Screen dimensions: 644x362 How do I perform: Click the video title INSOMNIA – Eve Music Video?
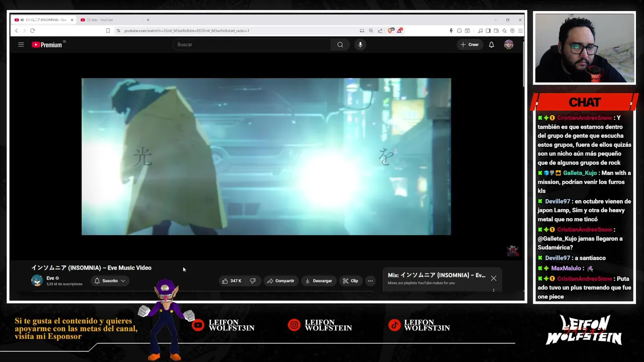(92, 268)
